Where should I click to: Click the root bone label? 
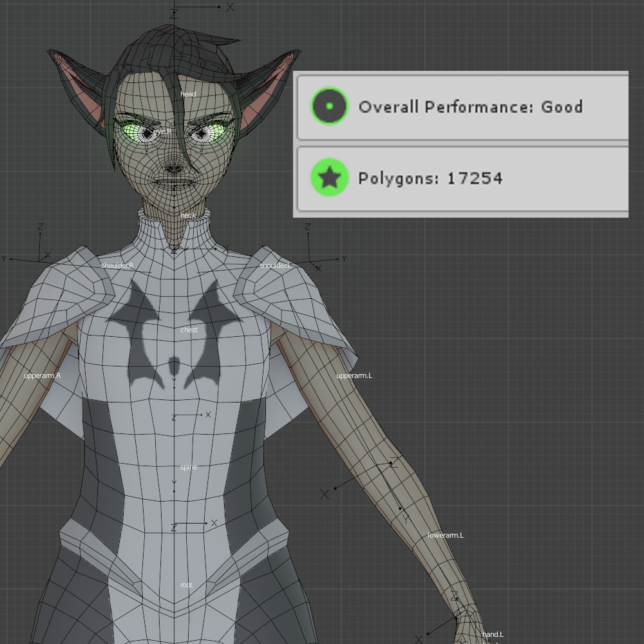[187, 584]
